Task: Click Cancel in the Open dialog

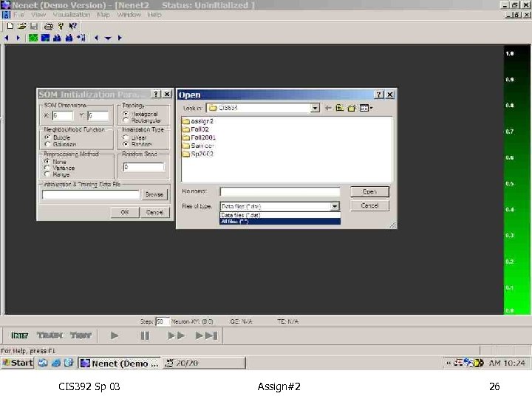Action: (369, 205)
